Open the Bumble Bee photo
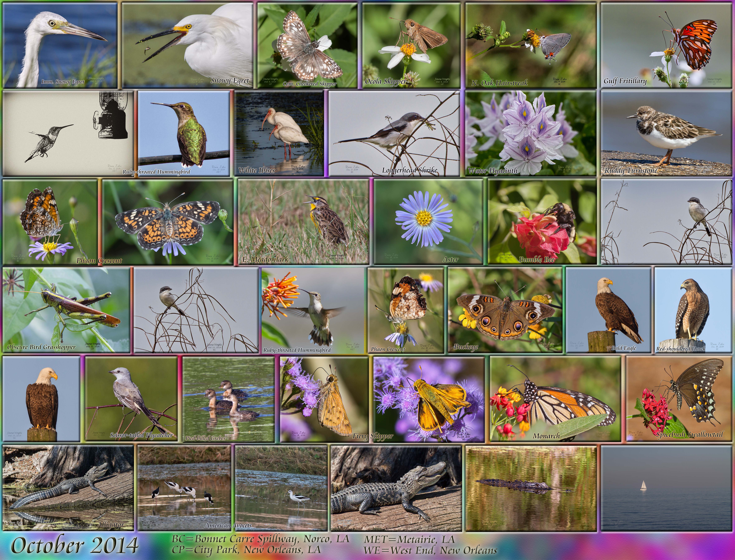The image size is (735, 560). coord(542,222)
